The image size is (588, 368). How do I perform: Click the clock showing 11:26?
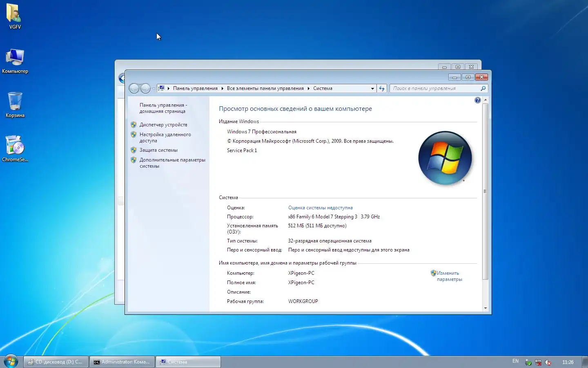coord(568,362)
